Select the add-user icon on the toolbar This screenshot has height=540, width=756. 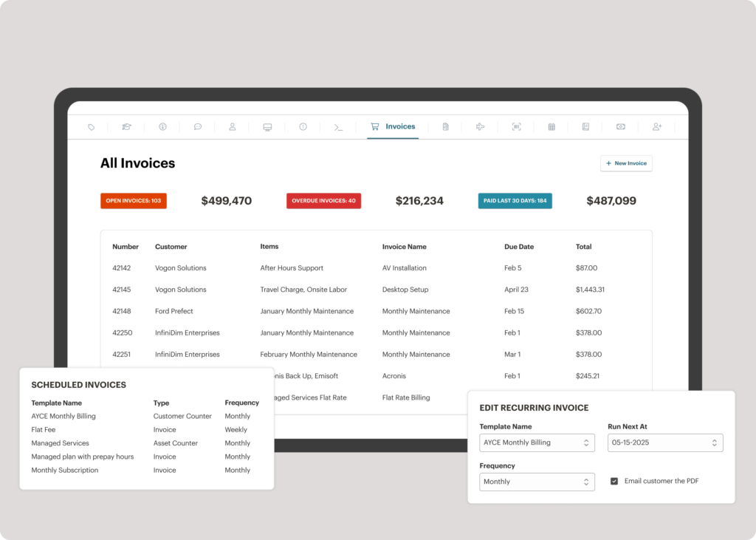[657, 126]
